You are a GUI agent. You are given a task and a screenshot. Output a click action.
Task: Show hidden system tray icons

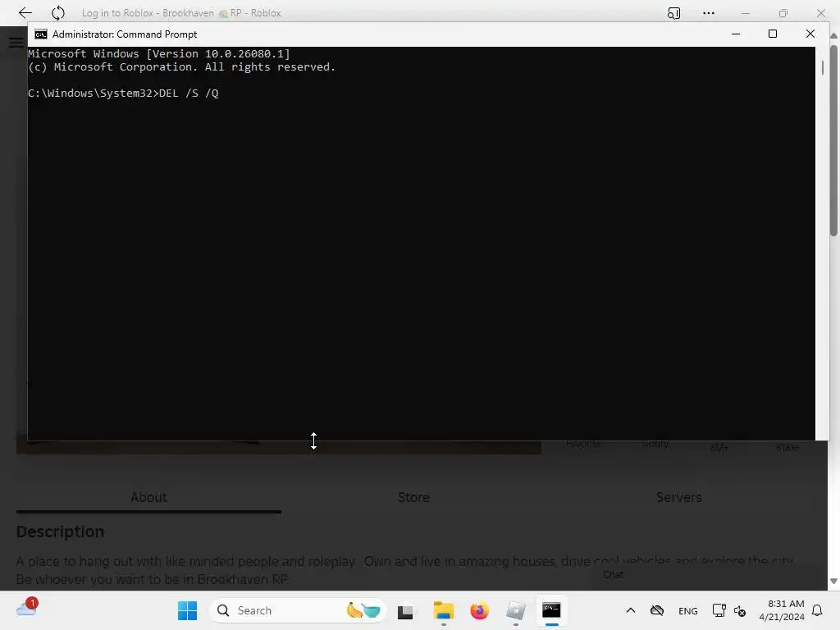[x=631, y=610]
